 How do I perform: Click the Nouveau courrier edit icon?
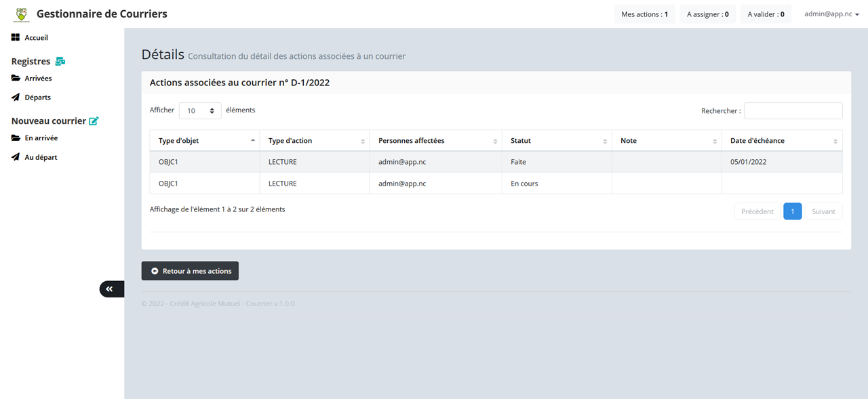click(94, 121)
